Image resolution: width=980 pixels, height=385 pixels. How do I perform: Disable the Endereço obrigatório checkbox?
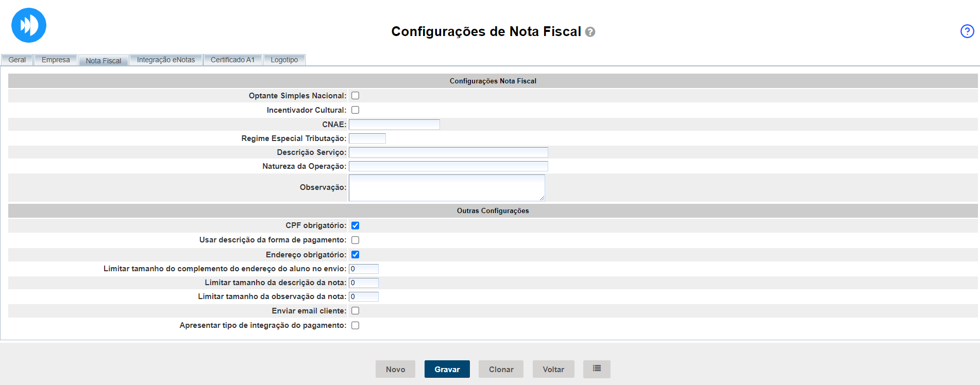pyautogui.click(x=355, y=255)
